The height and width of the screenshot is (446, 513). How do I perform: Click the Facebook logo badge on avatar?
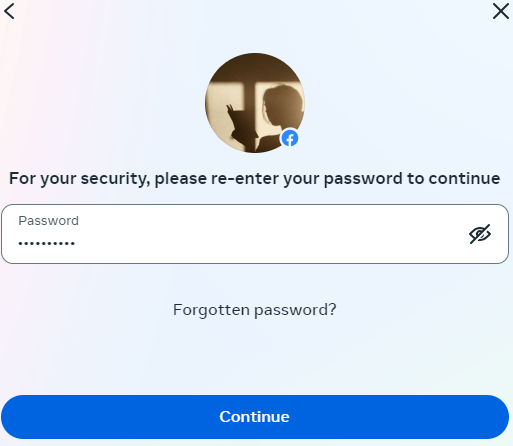(x=290, y=138)
